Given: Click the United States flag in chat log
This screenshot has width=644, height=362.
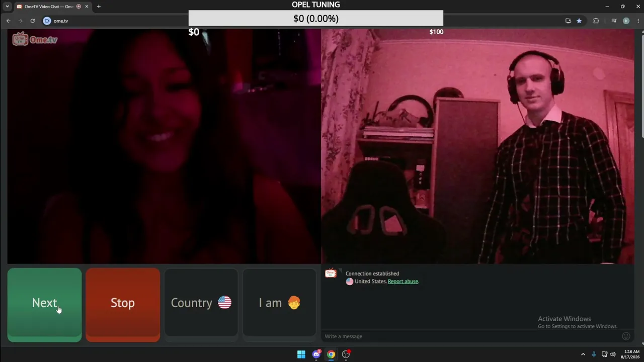Looking at the screenshot, I should tap(350, 282).
